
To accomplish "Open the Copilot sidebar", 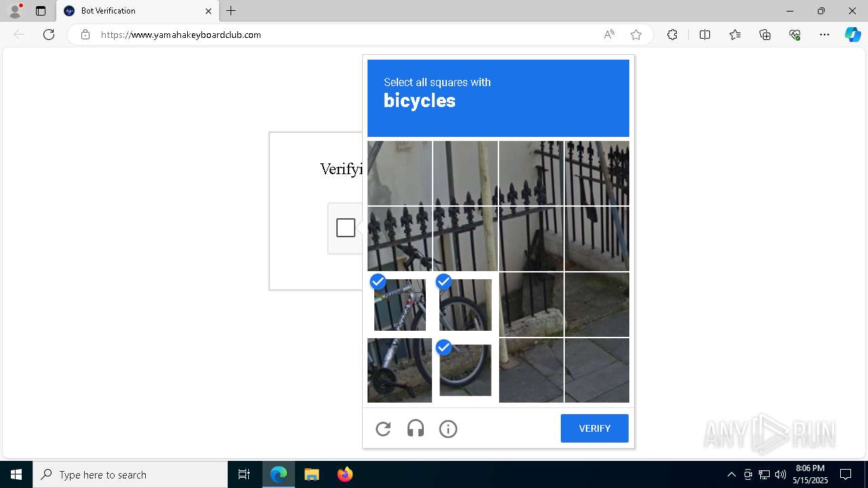I will coord(852,35).
